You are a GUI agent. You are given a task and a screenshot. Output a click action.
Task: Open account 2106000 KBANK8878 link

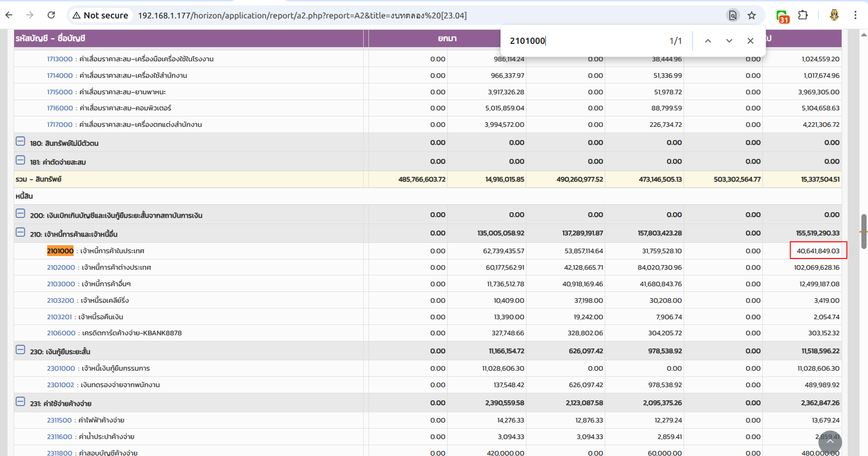61,333
